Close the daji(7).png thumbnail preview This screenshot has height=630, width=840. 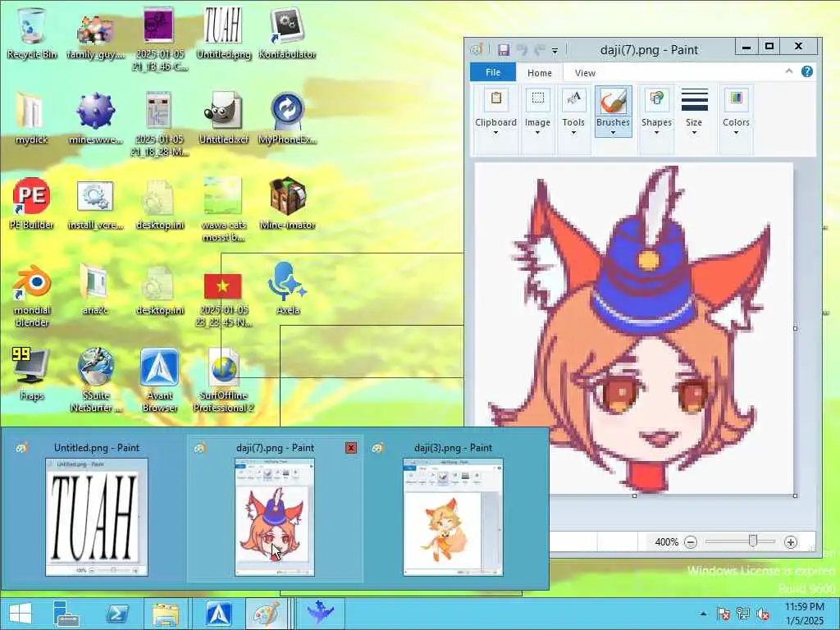tap(351, 447)
